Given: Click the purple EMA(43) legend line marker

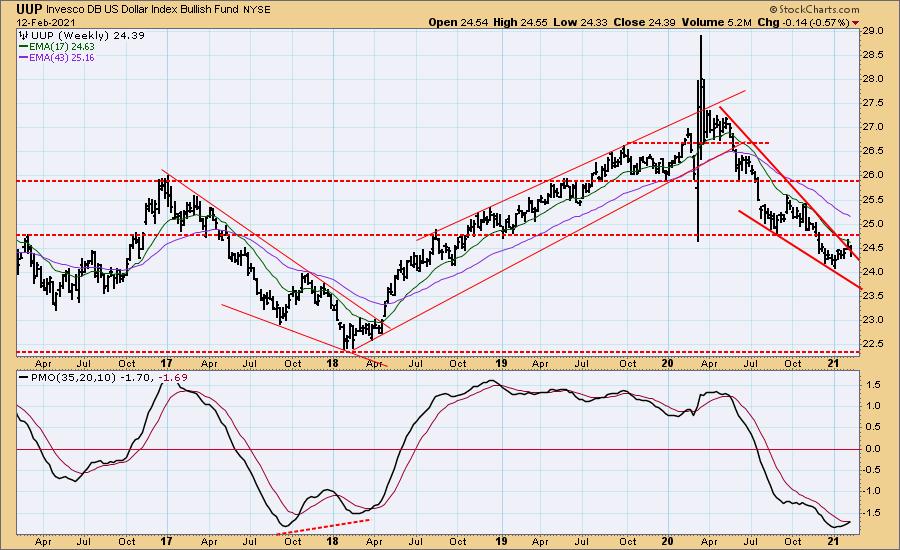Looking at the screenshot, I should pos(24,58).
